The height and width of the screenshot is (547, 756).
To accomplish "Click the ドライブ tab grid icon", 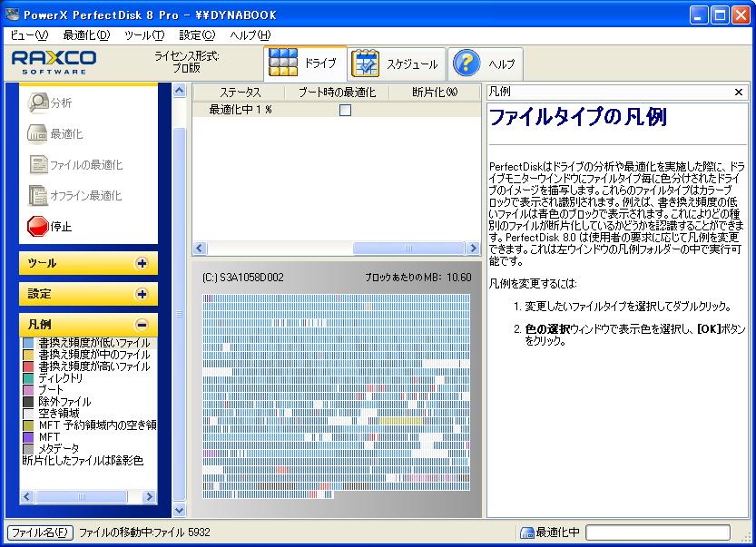I will coord(283,63).
